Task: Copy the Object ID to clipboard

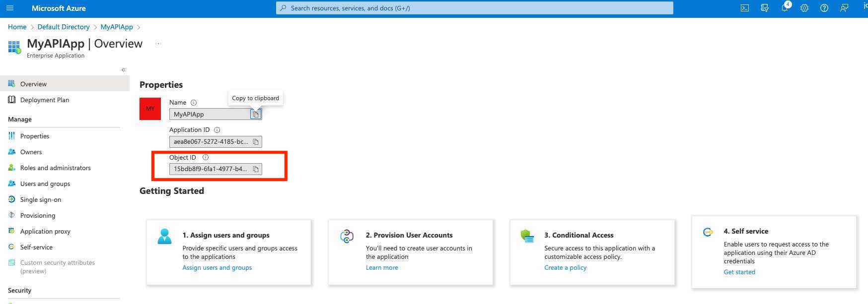Action: 256,169
